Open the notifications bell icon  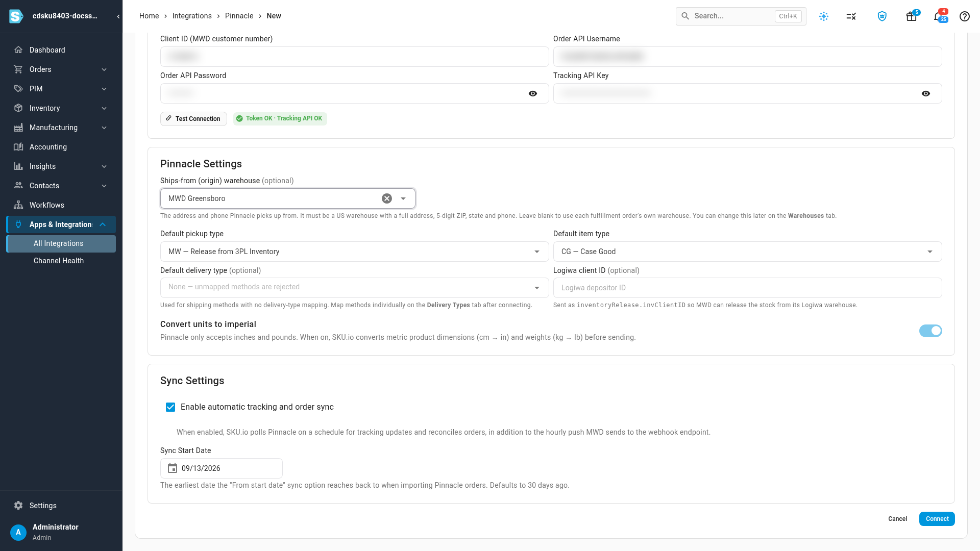coord(938,16)
